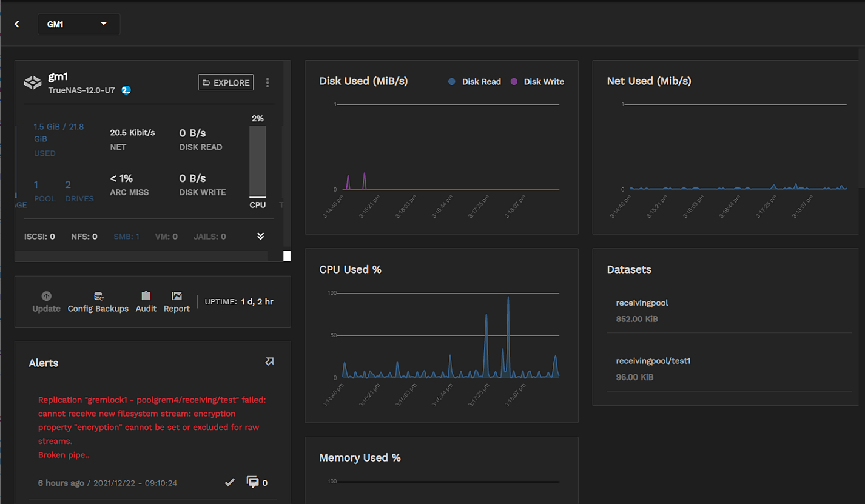Open the three-dot menu on gm1 card
The width and height of the screenshot is (865, 504).
268,82
